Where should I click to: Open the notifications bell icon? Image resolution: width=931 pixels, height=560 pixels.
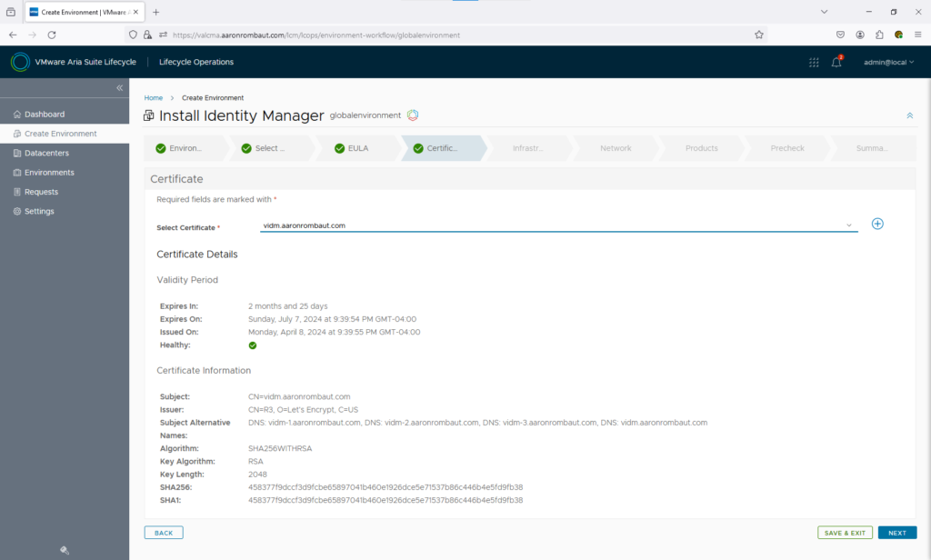tap(836, 62)
